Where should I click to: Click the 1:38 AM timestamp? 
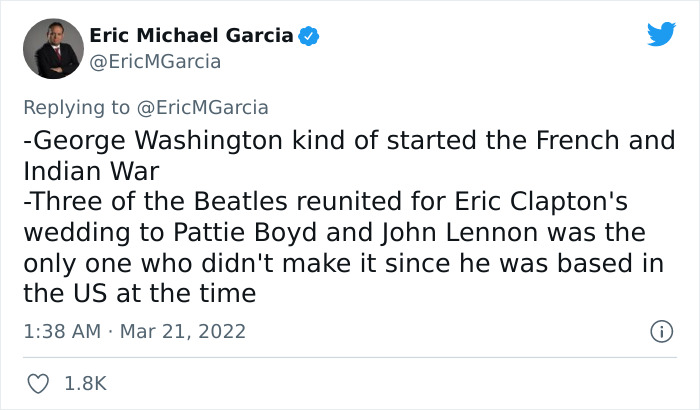[x=62, y=330]
